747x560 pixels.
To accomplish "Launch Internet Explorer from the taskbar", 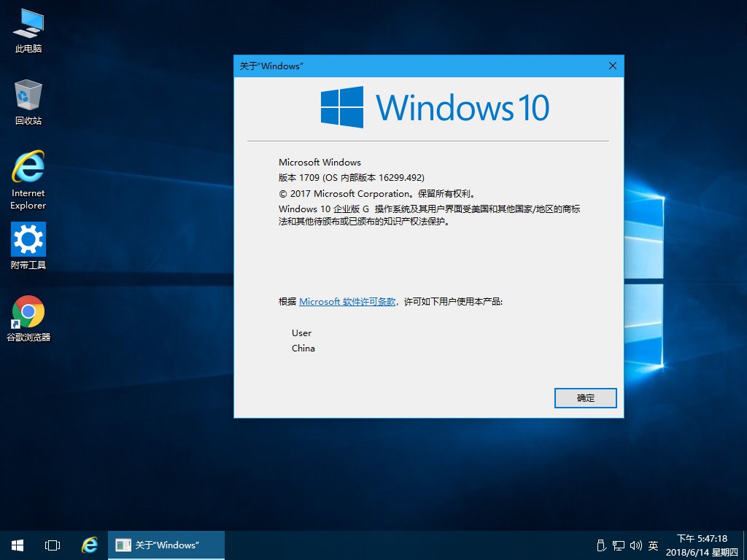I will pyautogui.click(x=89, y=545).
